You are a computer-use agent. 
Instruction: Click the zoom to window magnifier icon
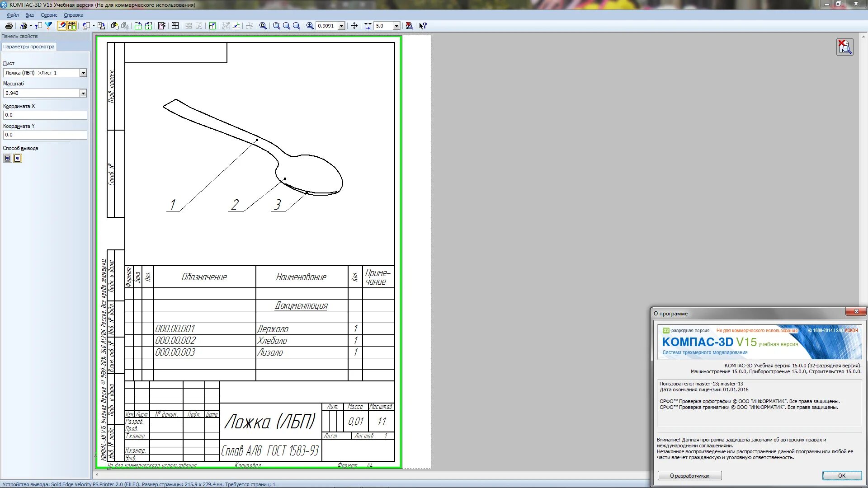point(276,26)
